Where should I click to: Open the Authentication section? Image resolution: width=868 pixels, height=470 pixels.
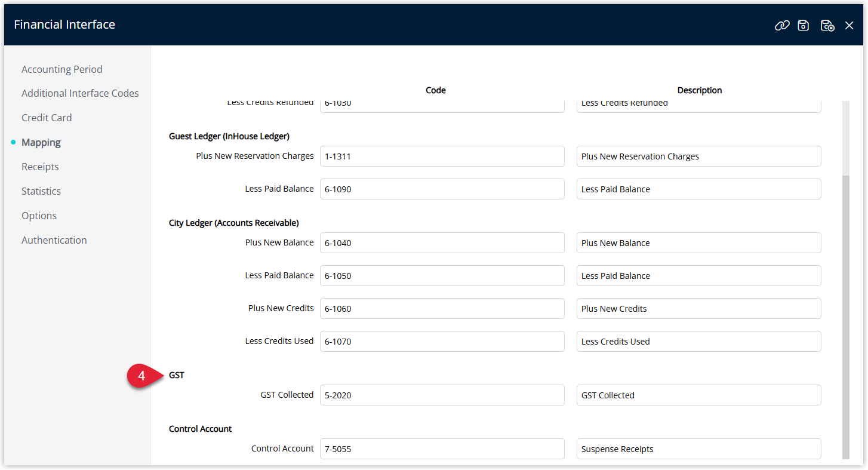(x=54, y=240)
